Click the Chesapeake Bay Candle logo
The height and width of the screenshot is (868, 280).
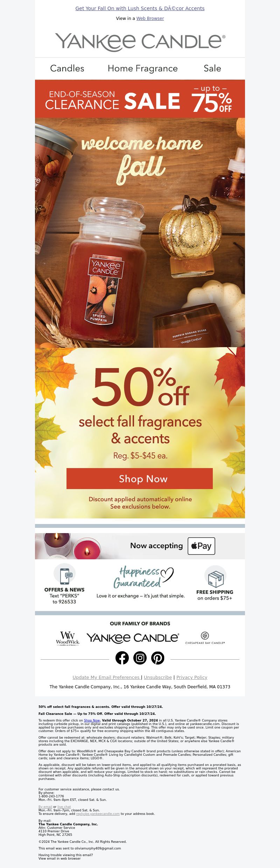click(x=205, y=638)
